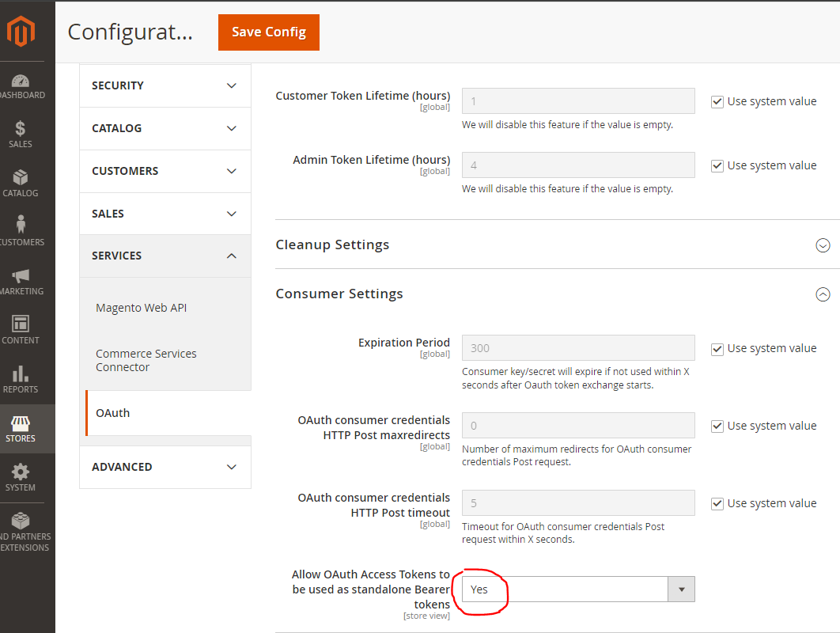840x633 pixels.
Task: Click the HTTP Post timeout input field
Action: coord(578,502)
